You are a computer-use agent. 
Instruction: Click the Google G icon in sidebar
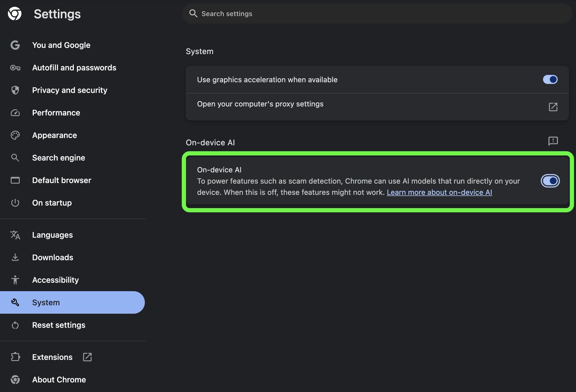tap(15, 45)
